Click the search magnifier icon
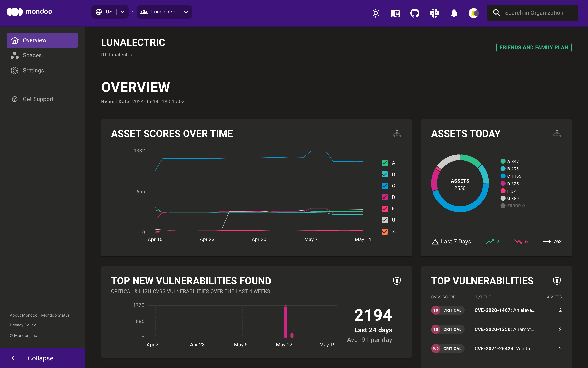Image resolution: width=588 pixels, height=368 pixels. coord(497,13)
